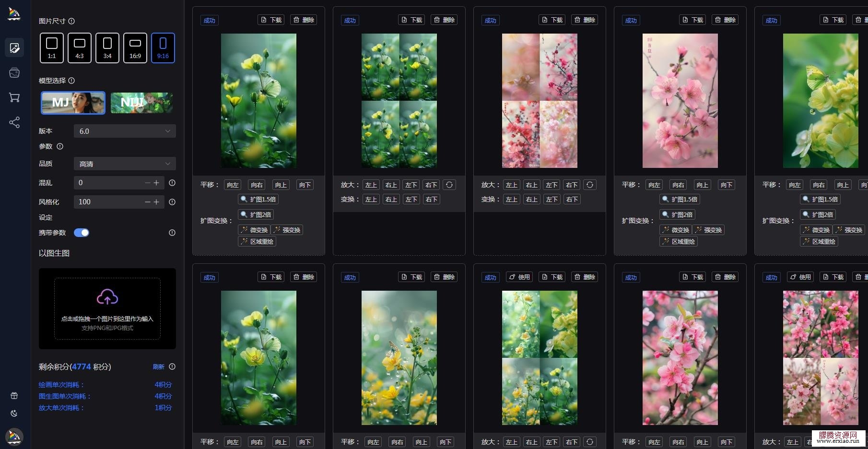Viewport: 868px width, 449px height.
Task: Select 3:4 image size
Action: 107,48
